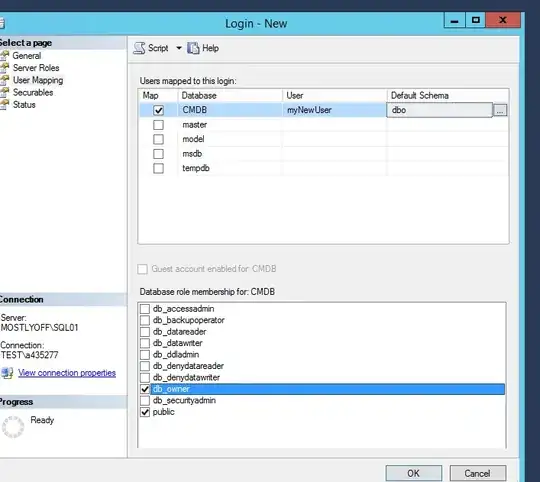Sort by Database column header
This screenshot has width=540, height=482.
pyautogui.click(x=230, y=95)
